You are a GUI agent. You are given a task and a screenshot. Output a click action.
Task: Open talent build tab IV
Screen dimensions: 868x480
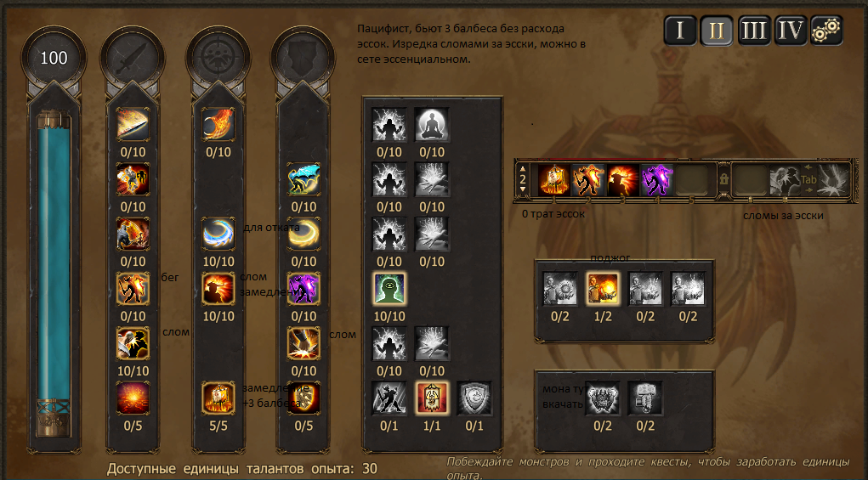(790, 30)
